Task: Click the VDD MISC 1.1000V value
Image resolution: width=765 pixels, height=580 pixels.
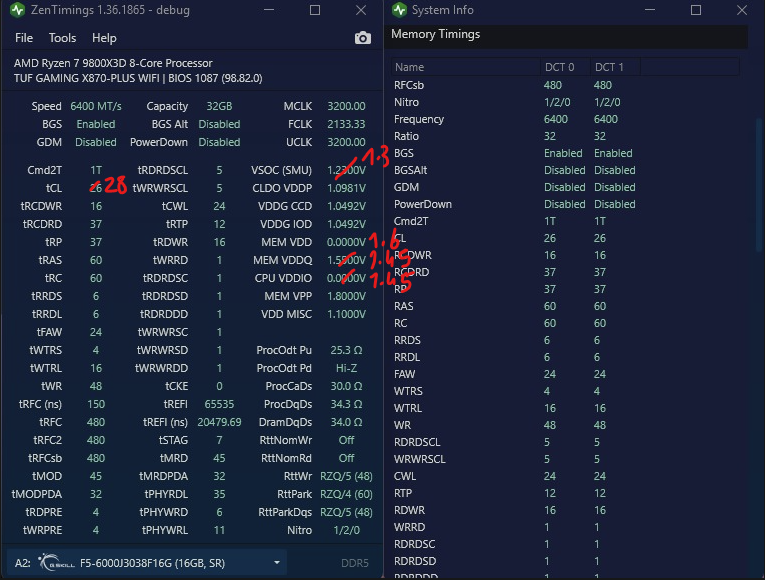Action: [x=346, y=314]
